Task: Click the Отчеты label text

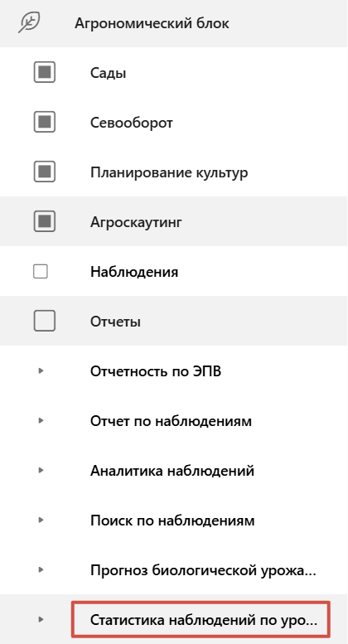Action: click(x=115, y=322)
